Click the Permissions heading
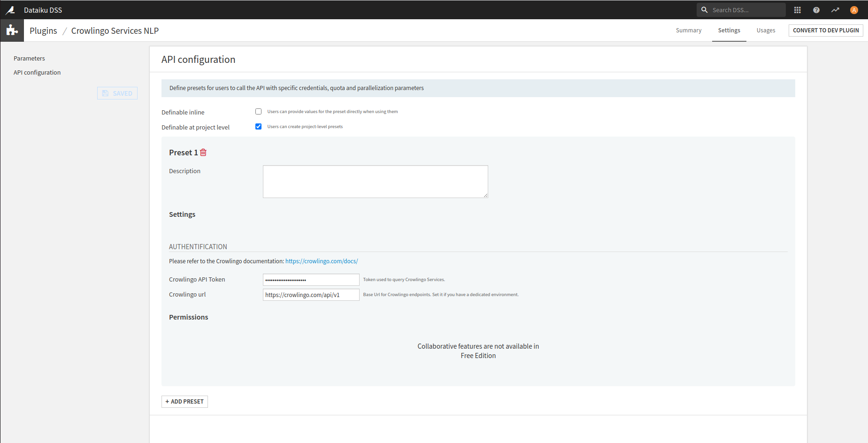Viewport: 868px width, 443px height. click(x=188, y=317)
